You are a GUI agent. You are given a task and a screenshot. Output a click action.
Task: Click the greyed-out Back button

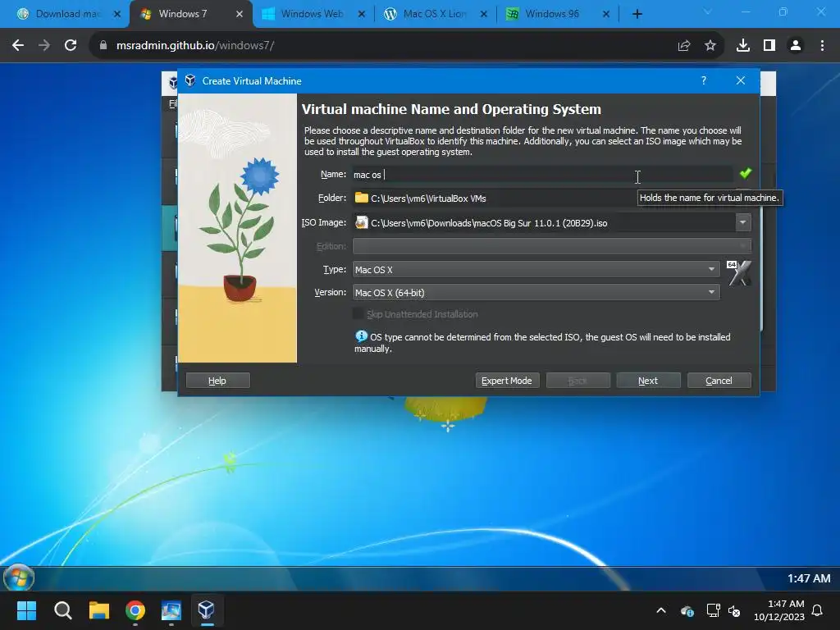577,381
